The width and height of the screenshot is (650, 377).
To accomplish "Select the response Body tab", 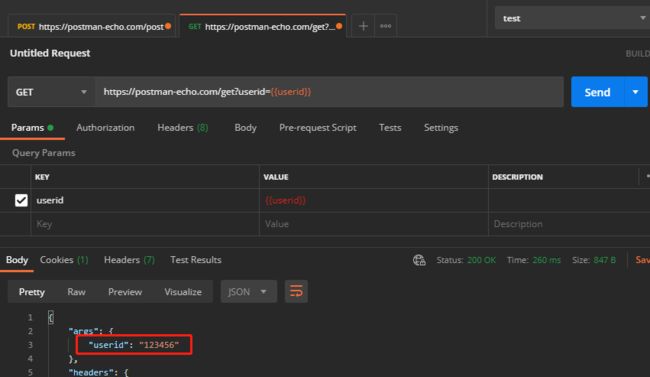I will click(x=17, y=260).
